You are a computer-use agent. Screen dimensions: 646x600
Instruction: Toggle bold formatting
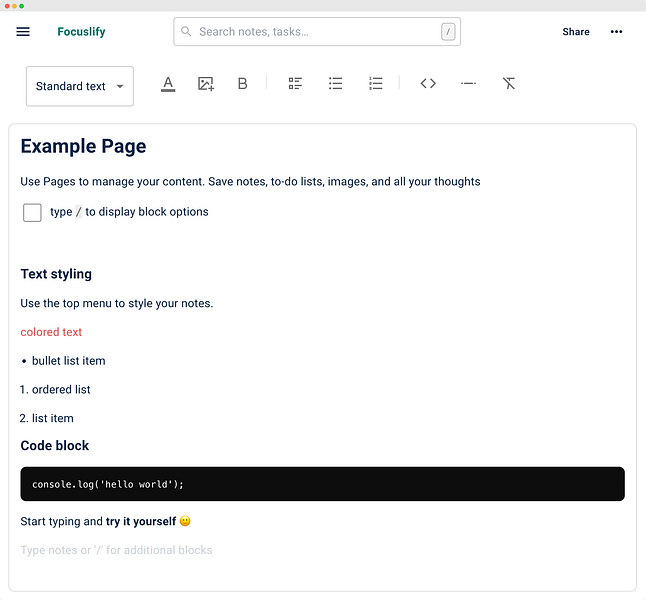[x=243, y=84]
